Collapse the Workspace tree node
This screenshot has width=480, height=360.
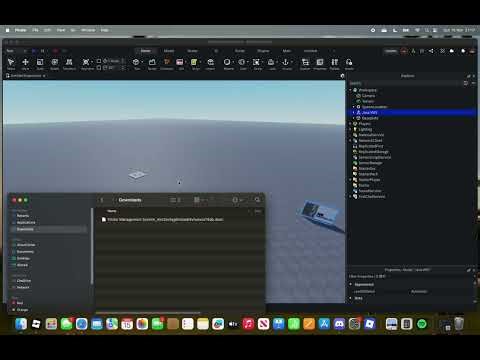tap(350, 90)
